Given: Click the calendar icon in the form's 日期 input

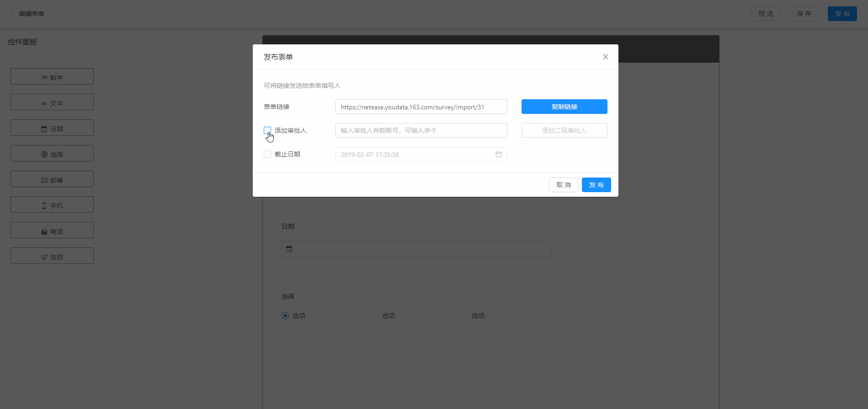Looking at the screenshot, I should [289, 249].
